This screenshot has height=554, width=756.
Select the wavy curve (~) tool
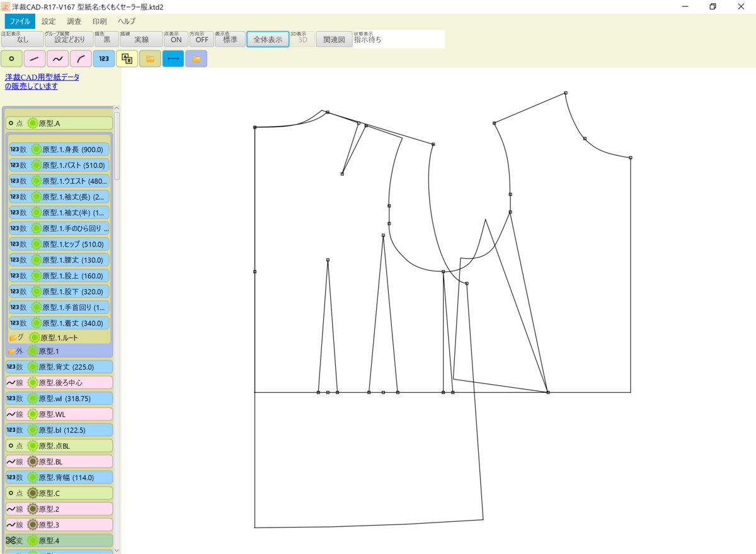coord(57,58)
